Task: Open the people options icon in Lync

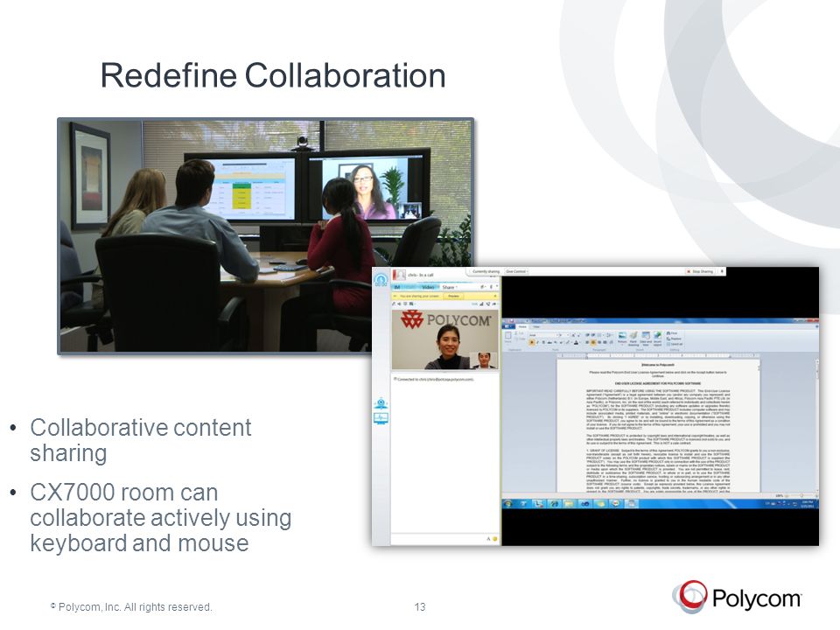Action: (x=481, y=287)
